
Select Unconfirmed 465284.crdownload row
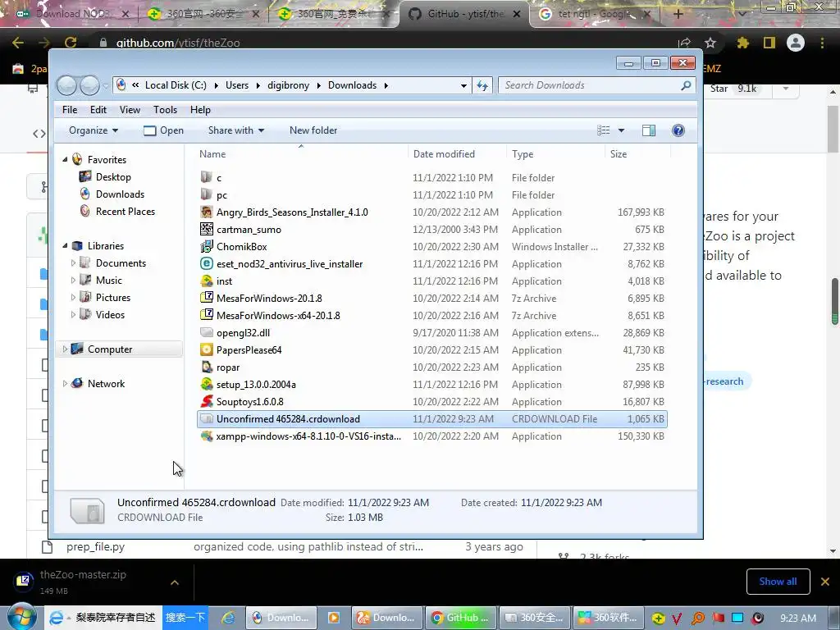click(431, 419)
